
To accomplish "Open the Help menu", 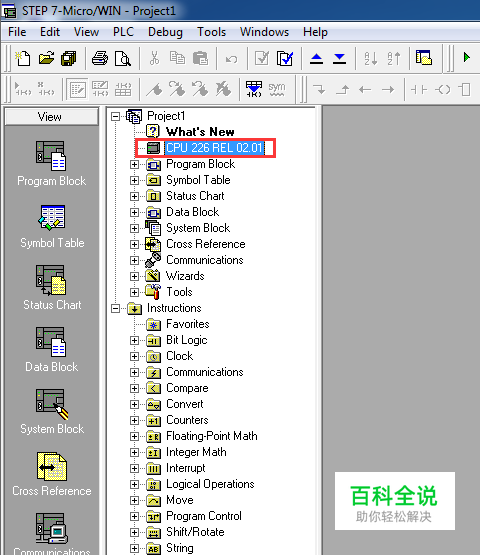I will tap(315, 32).
